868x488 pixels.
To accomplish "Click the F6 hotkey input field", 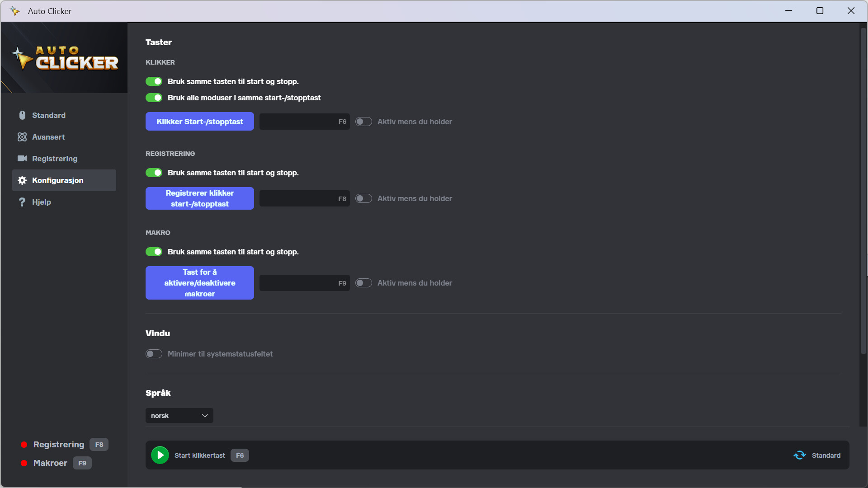I will pos(305,122).
